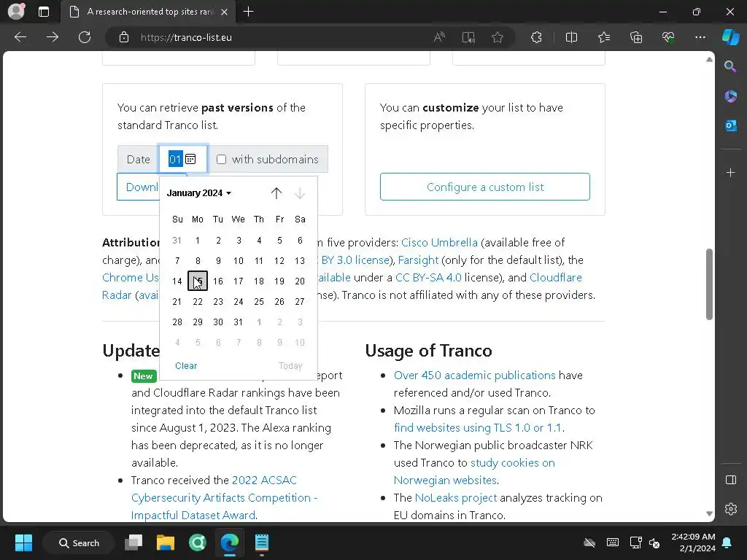The width and height of the screenshot is (747, 560).
Task: Open the NoLeaks project link
Action: coord(456,497)
